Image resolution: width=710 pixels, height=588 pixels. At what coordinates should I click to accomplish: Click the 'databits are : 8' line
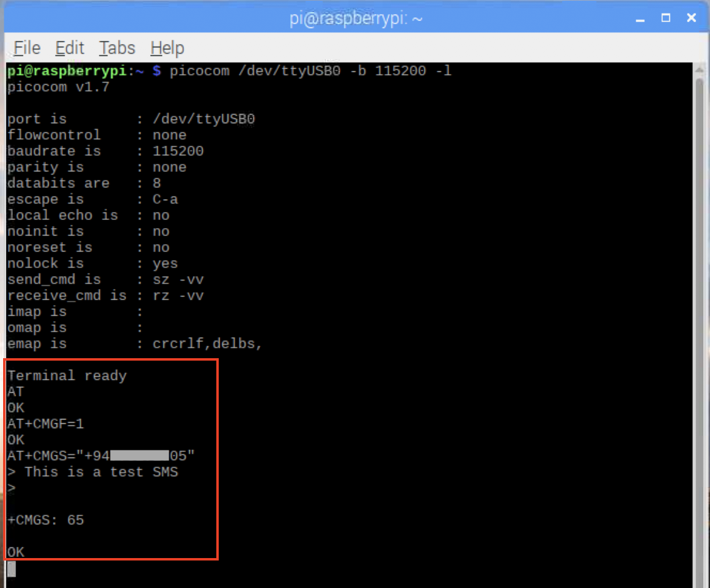[x=84, y=183]
